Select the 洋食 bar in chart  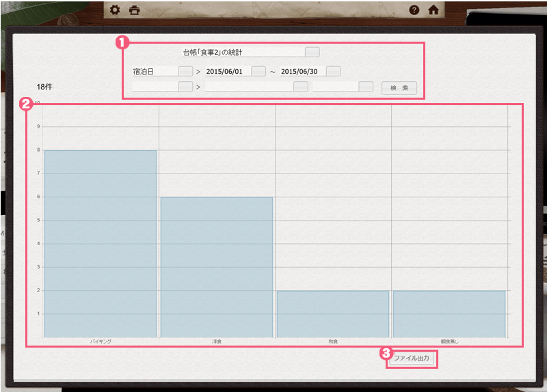point(217,267)
